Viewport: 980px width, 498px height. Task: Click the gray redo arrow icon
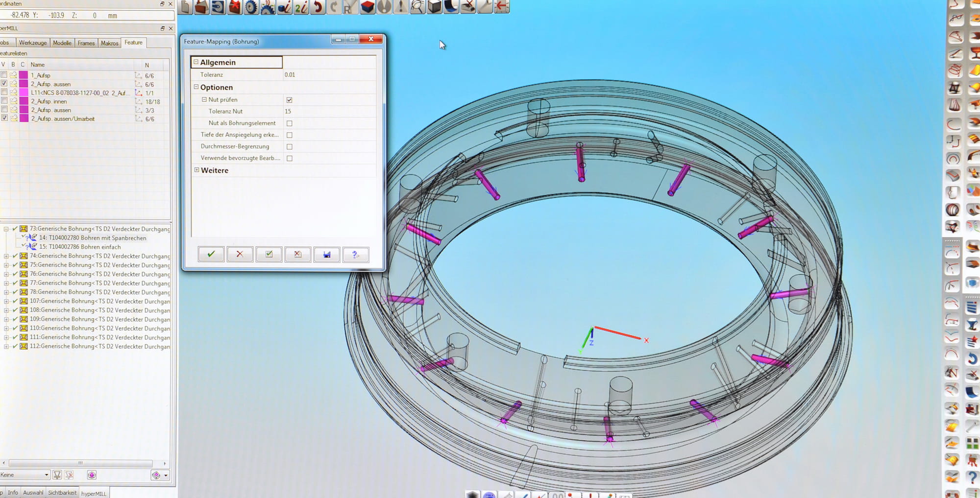tap(334, 7)
